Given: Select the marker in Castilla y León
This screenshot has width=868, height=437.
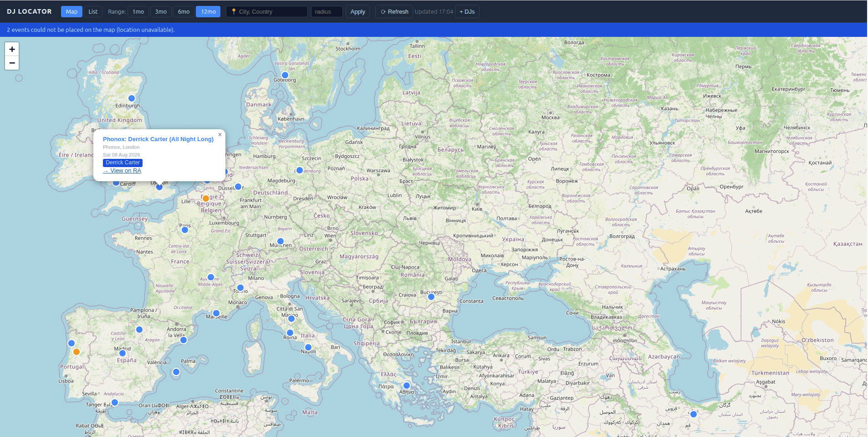Looking at the screenshot, I should pyautogui.click(x=139, y=330).
